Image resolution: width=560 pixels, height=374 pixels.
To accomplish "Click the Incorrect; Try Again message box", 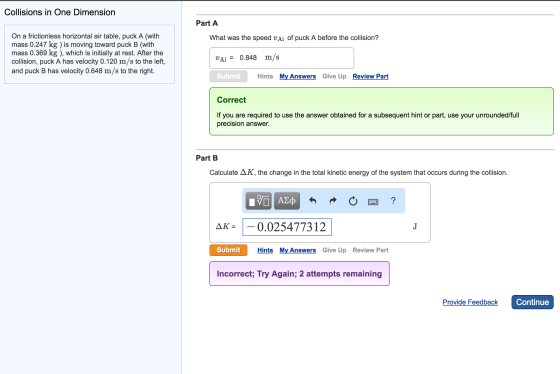I will pos(299,274).
